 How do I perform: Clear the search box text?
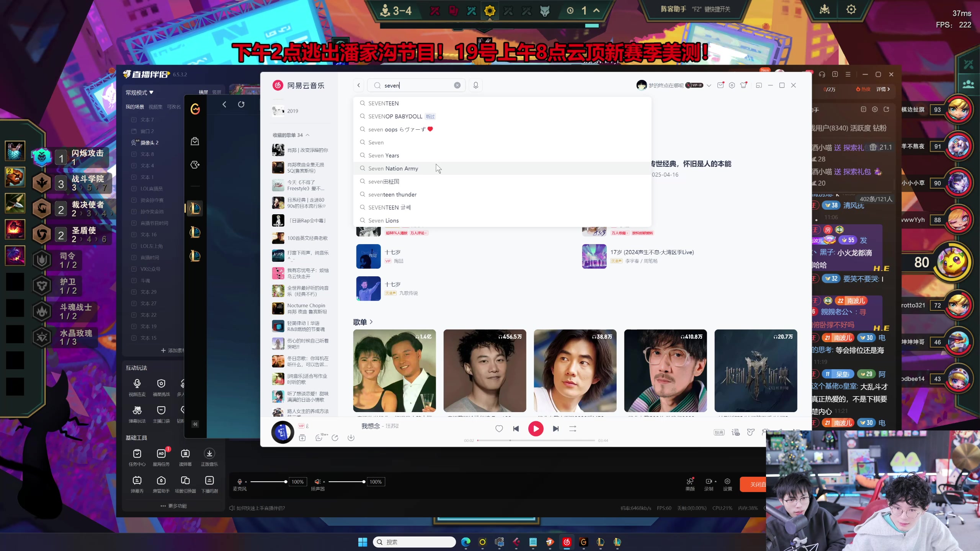pyautogui.click(x=457, y=85)
